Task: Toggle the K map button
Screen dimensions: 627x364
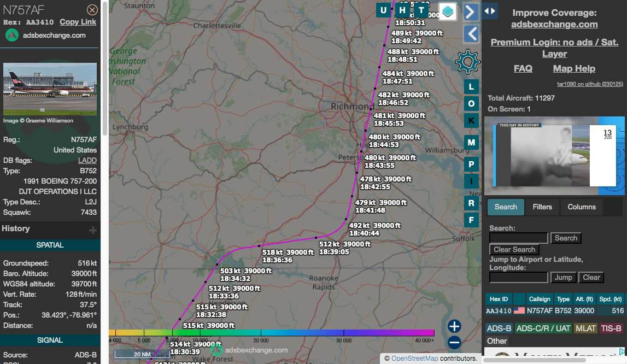Action: pos(471,120)
